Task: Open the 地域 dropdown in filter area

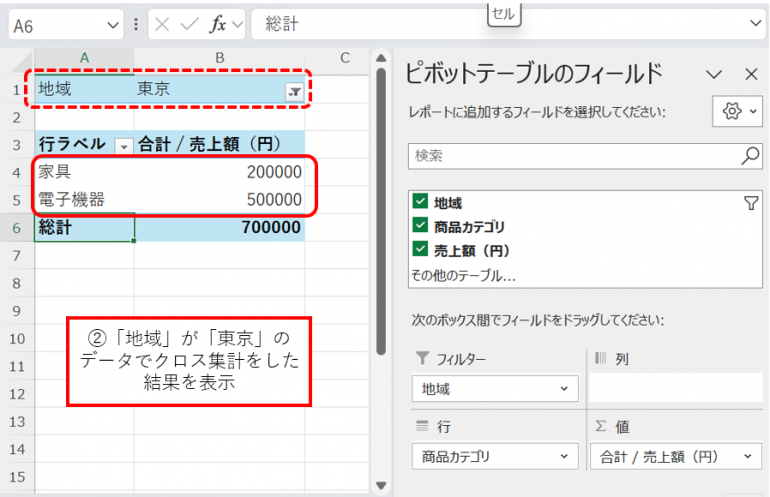Action: (567, 387)
